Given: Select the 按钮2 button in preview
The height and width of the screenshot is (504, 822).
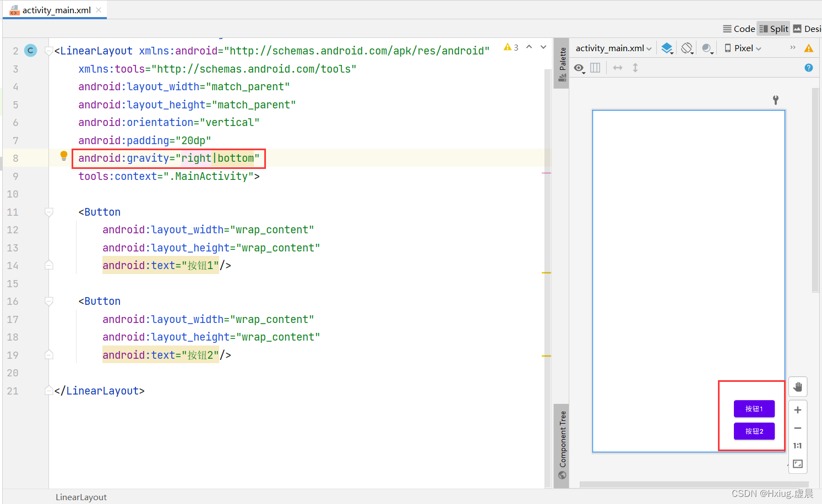Looking at the screenshot, I should coord(754,431).
